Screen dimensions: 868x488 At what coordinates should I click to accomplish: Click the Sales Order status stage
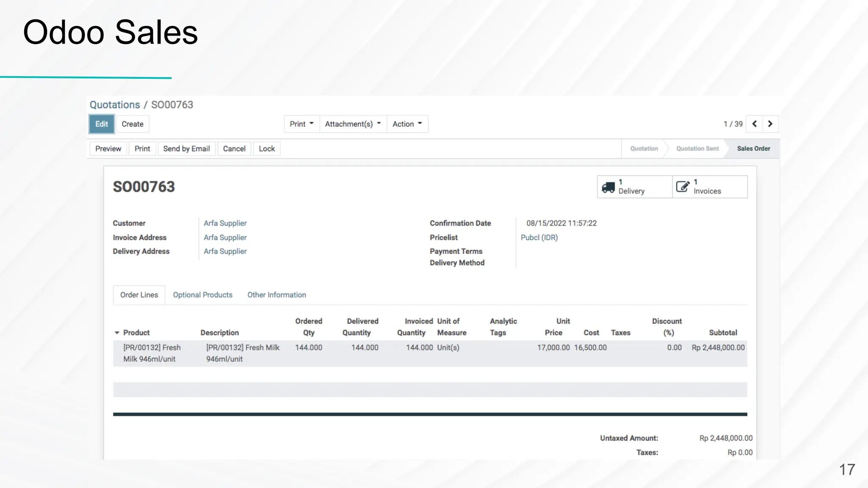point(754,149)
